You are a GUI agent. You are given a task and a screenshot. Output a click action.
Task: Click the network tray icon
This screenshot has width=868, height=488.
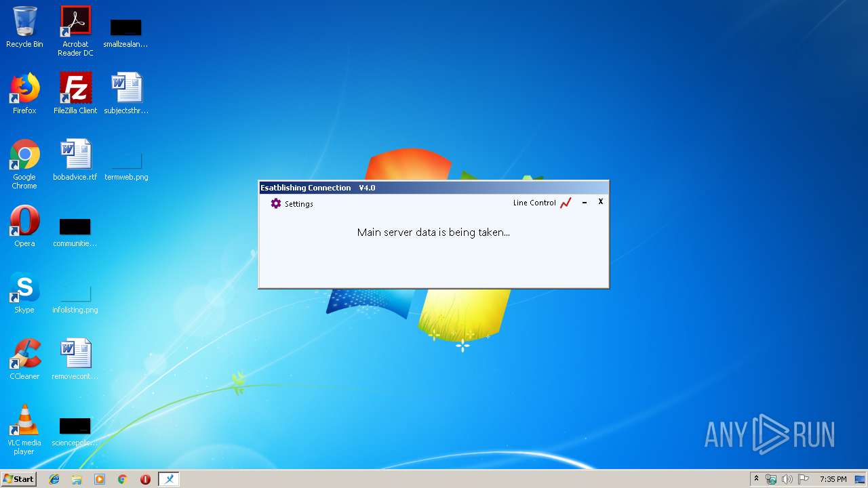point(771,479)
